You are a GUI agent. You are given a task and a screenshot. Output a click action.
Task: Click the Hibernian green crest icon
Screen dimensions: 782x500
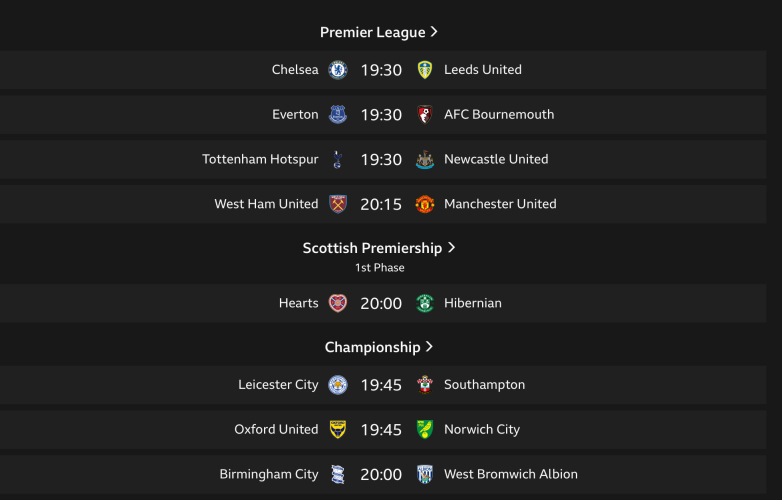pyautogui.click(x=425, y=303)
